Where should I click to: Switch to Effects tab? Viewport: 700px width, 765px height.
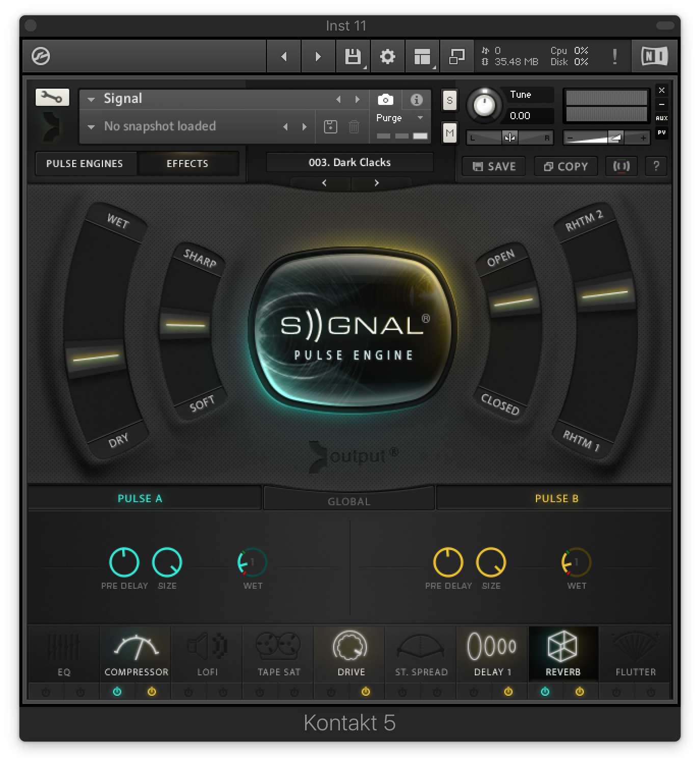pyautogui.click(x=187, y=163)
